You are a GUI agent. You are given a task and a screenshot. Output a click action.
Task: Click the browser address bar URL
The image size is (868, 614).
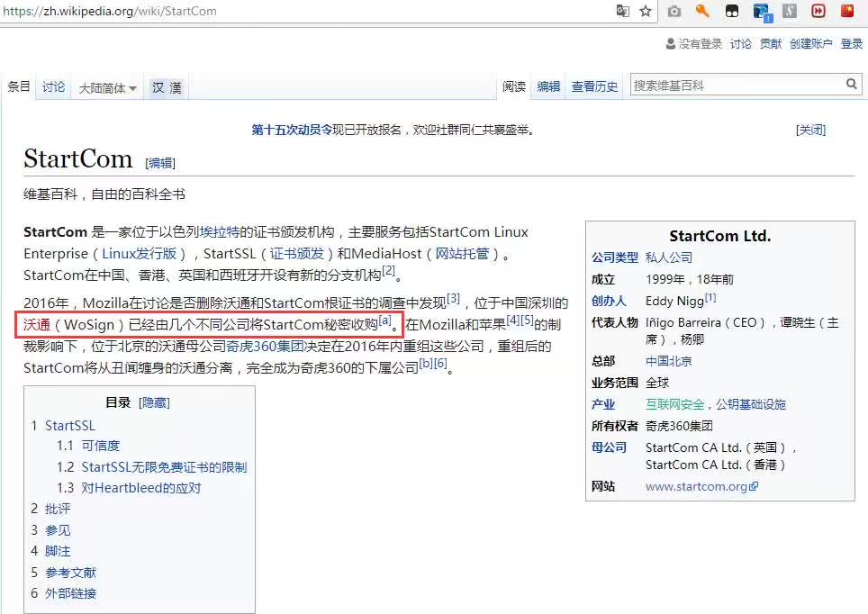pos(110,11)
